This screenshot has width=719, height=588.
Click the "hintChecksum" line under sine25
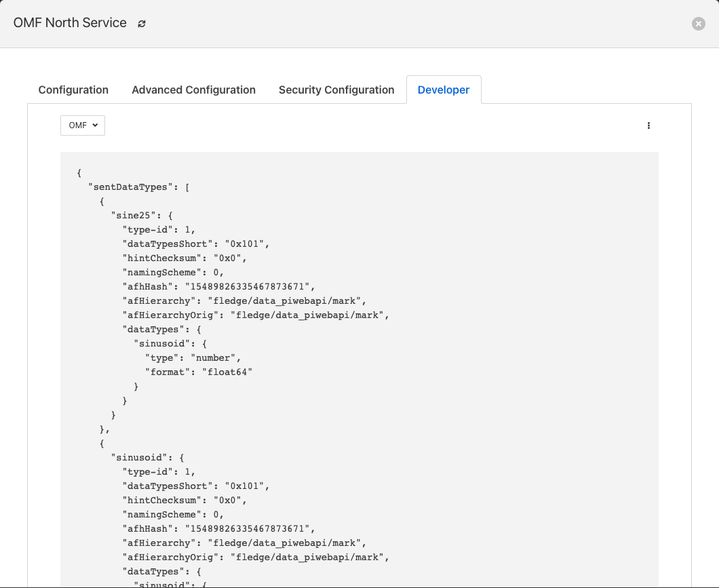click(x=184, y=258)
